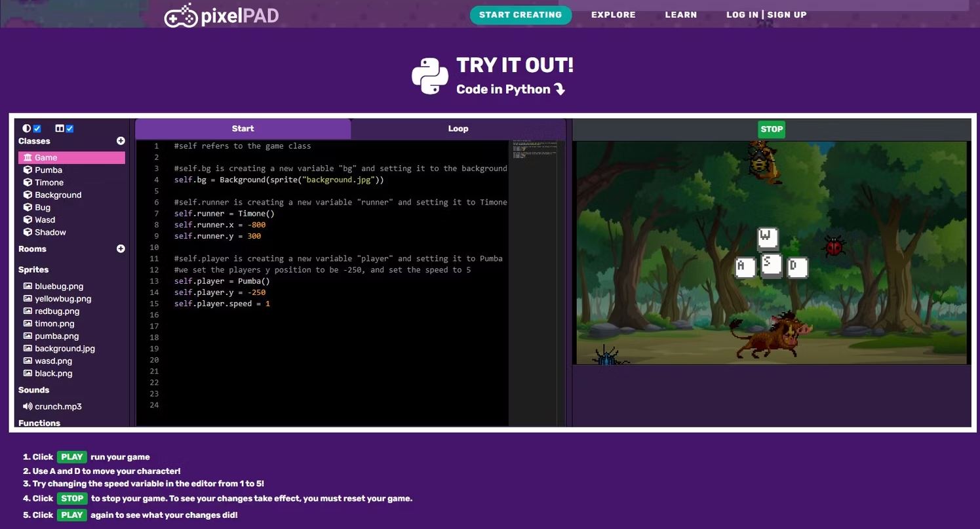Click the Game class bank icon

[x=28, y=157]
